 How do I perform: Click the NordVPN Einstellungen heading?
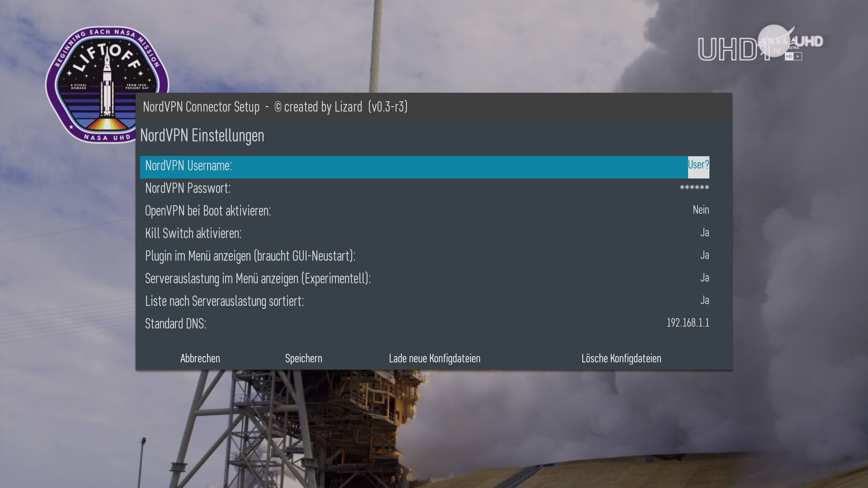(x=202, y=136)
